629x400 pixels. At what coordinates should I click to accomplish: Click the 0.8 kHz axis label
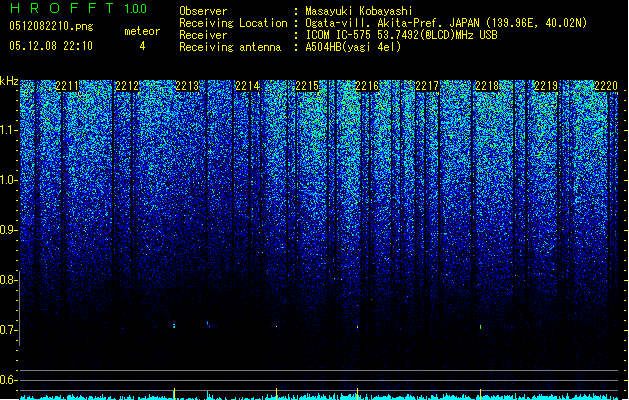tap(9, 280)
